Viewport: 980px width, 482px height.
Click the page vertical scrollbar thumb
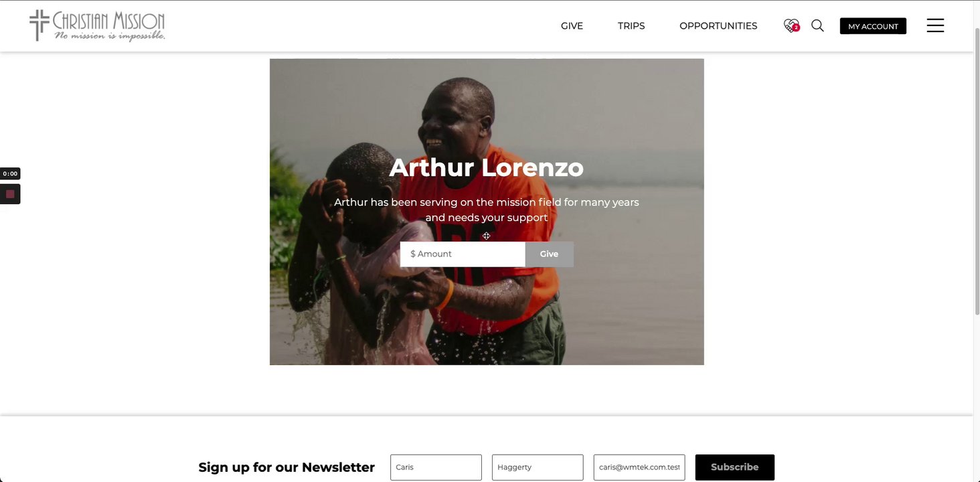coord(977,171)
